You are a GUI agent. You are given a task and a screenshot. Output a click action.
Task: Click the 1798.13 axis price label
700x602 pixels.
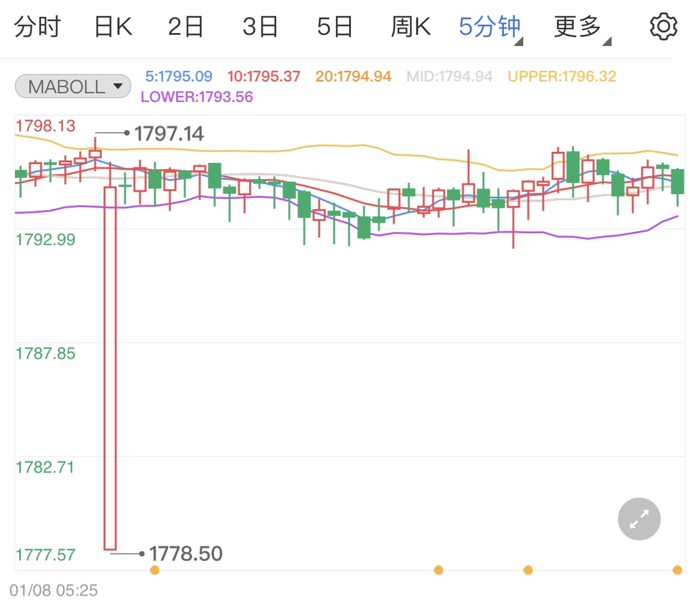coord(45,126)
